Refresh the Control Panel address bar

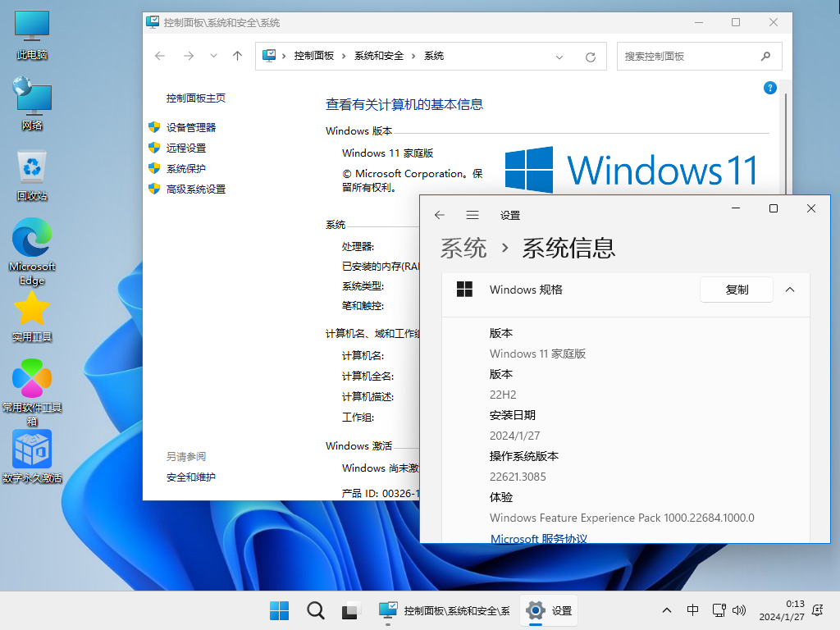pyautogui.click(x=590, y=57)
